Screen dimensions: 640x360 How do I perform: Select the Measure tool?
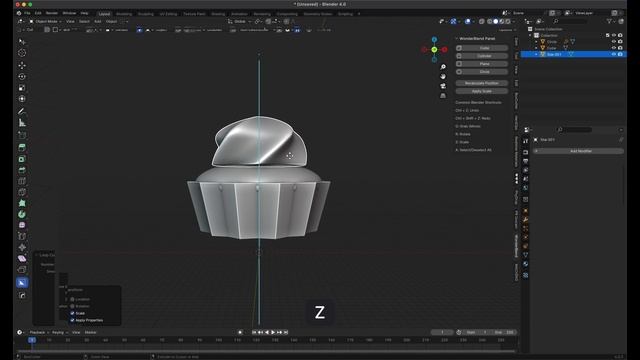22,123
